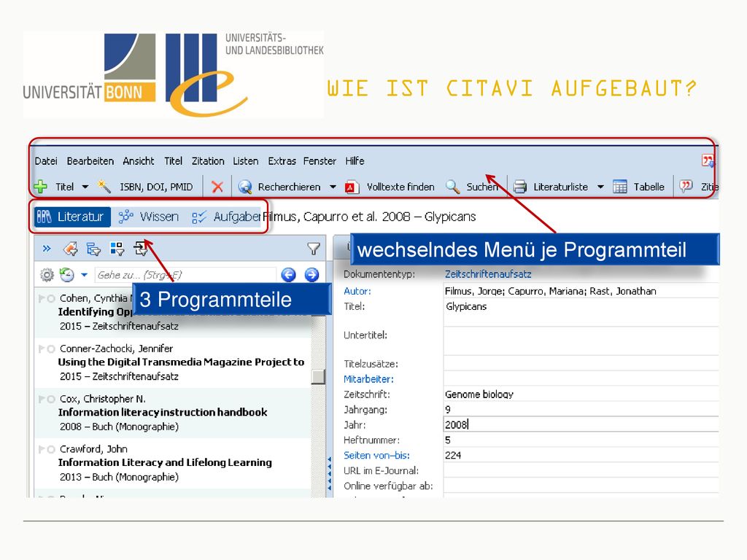This screenshot has height=560, width=747.
Task: Toggle the read circle for Conner-Zachocki, Jennifer
Action: (x=51, y=349)
